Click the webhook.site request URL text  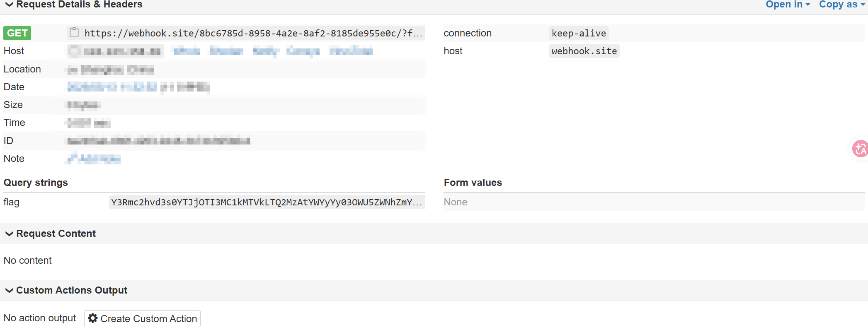[x=253, y=33]
